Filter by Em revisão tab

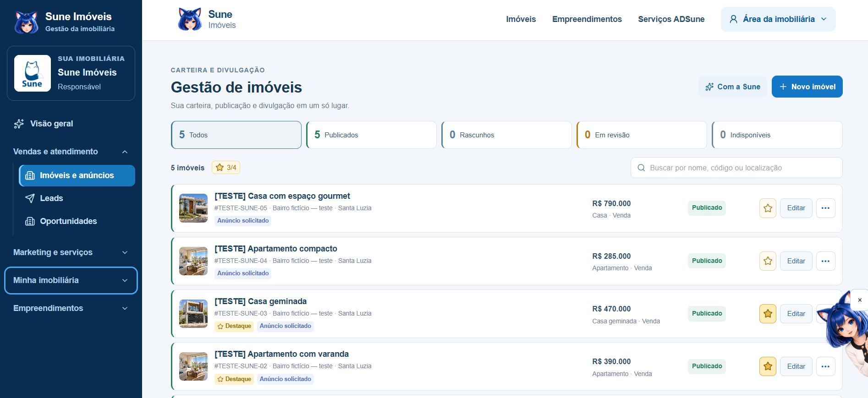tap(642, 135)
